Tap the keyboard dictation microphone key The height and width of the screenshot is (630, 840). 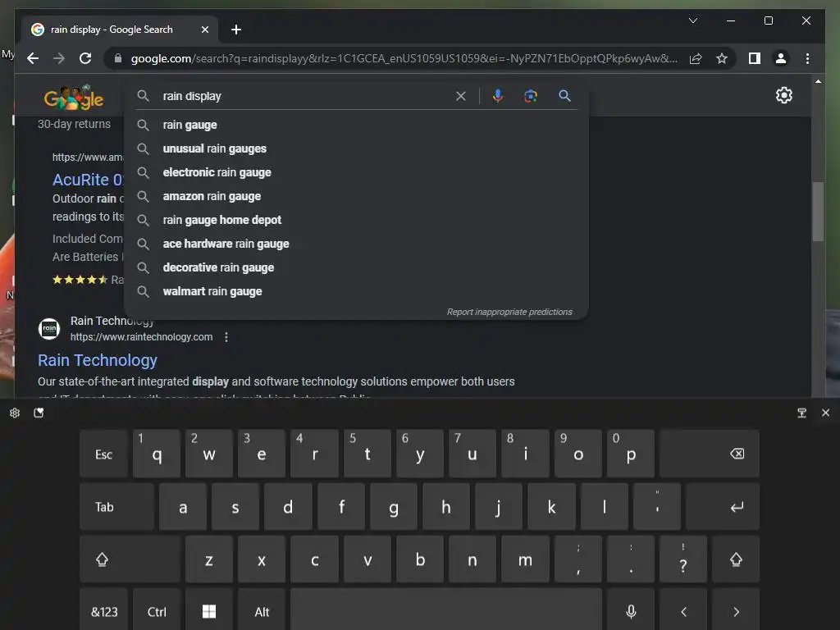[x=631, y=611]
